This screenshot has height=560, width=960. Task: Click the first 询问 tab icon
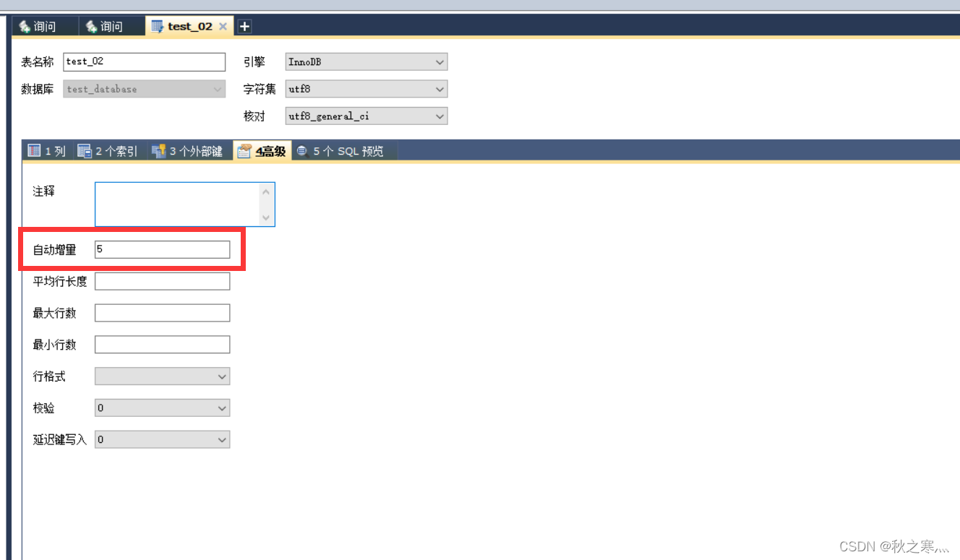click(25, 27)
